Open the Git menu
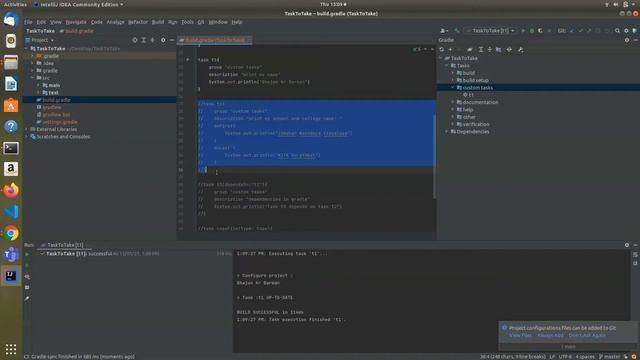This screenshot has width=640, height=360. coord(200,22)
